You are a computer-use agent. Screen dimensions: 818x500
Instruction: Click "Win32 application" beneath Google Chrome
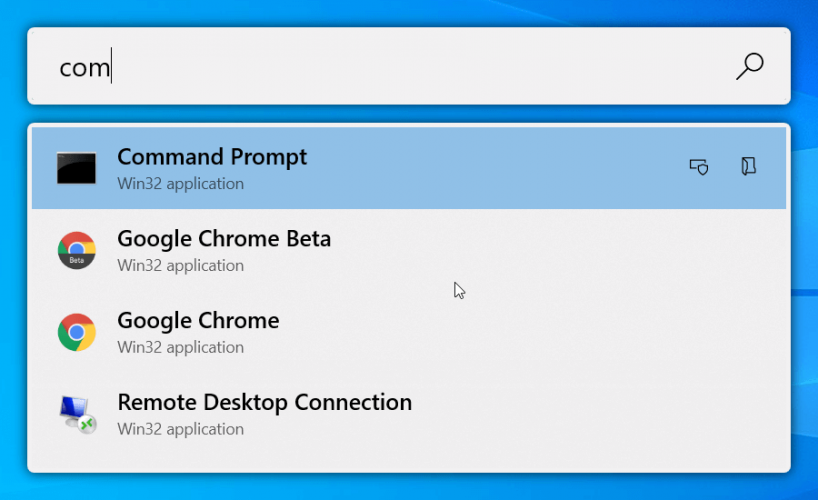181,348
